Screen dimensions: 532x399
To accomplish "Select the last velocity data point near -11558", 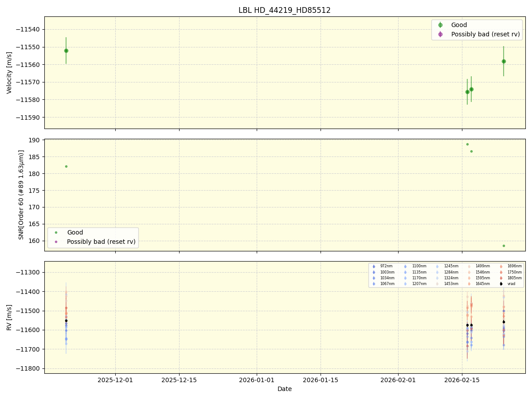I will [504, 61].
